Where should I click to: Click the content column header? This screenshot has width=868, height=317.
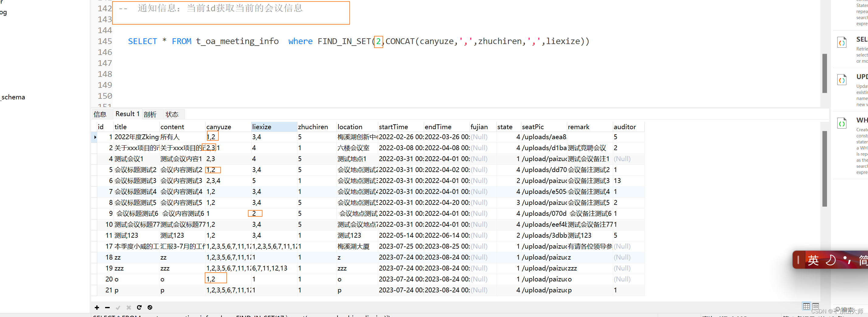click(x=182, y=127)
